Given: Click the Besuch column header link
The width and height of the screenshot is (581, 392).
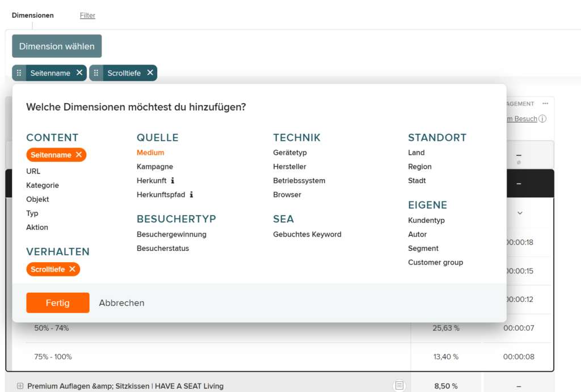Looking at the screenshot, I should pyautogui.click(x=522, y=119).
